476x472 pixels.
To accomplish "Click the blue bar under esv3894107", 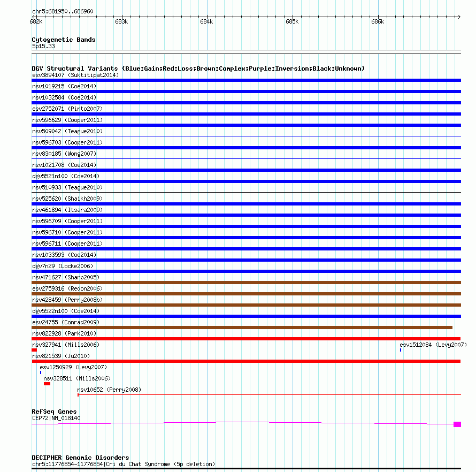I will [x=246, y=80].
